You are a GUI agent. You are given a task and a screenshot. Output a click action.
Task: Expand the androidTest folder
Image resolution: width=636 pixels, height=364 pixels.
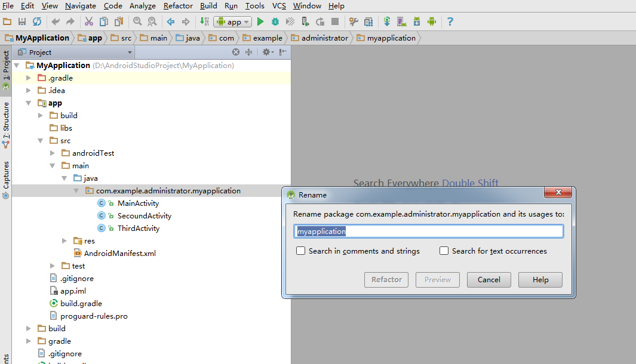point(53,153)
